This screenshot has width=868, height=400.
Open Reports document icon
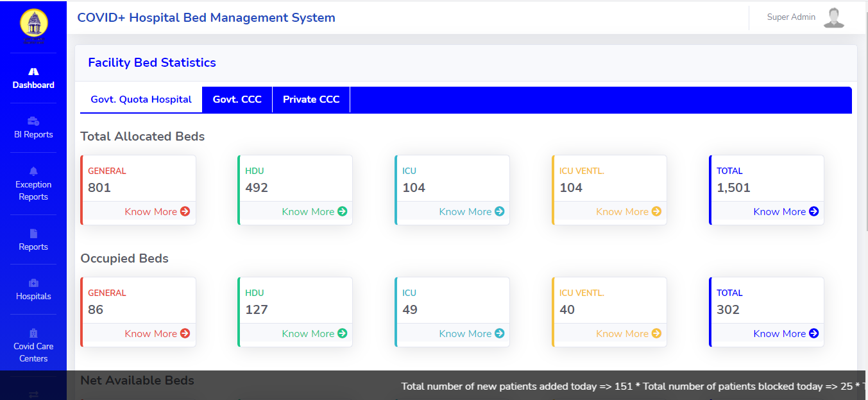(33, 233)
